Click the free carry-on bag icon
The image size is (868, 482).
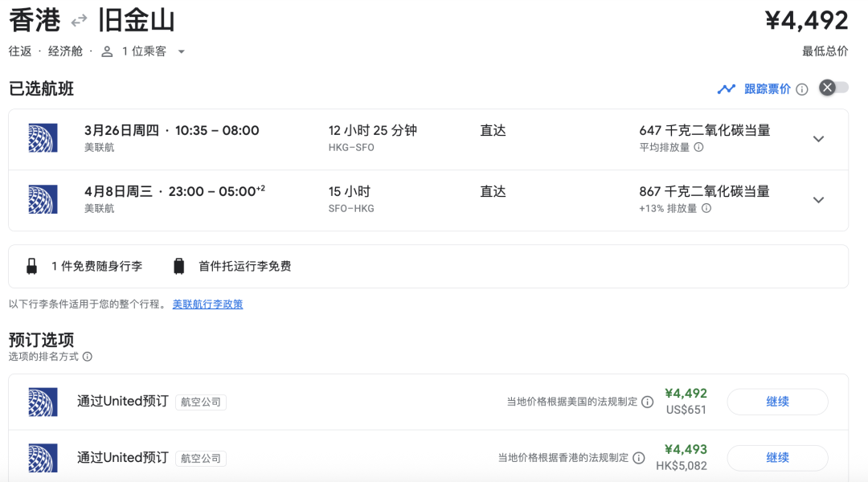point(32,266)
